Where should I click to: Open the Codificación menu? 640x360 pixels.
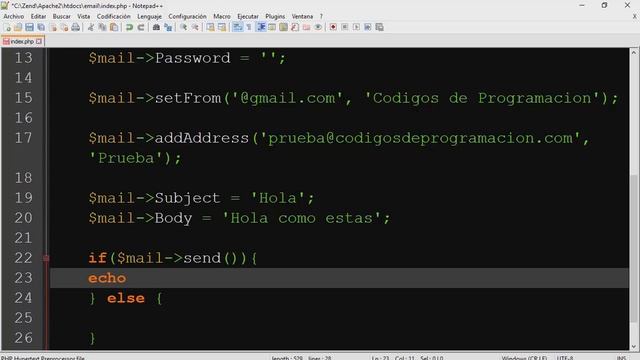pyautogui.click(x=113, y=16)
